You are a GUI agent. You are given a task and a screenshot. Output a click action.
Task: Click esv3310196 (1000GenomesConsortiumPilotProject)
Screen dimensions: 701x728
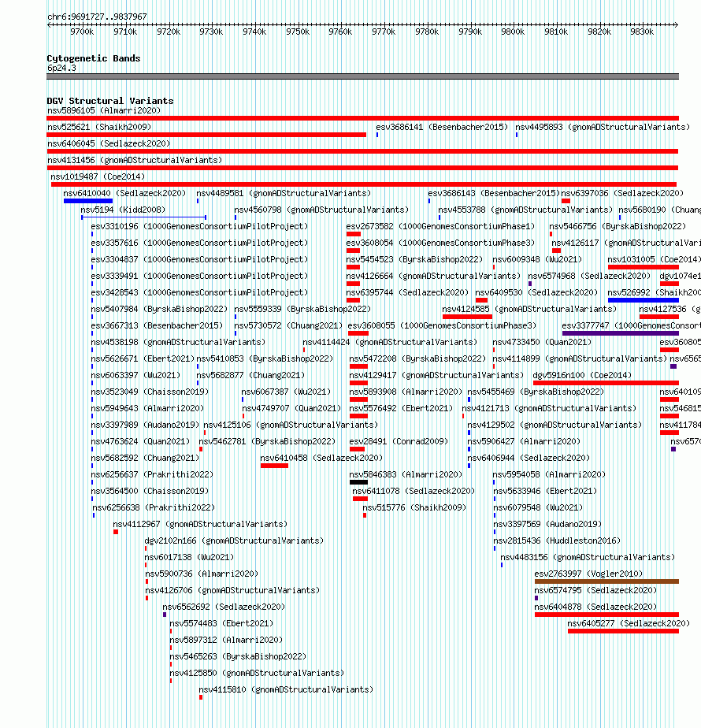pos(199,226)
